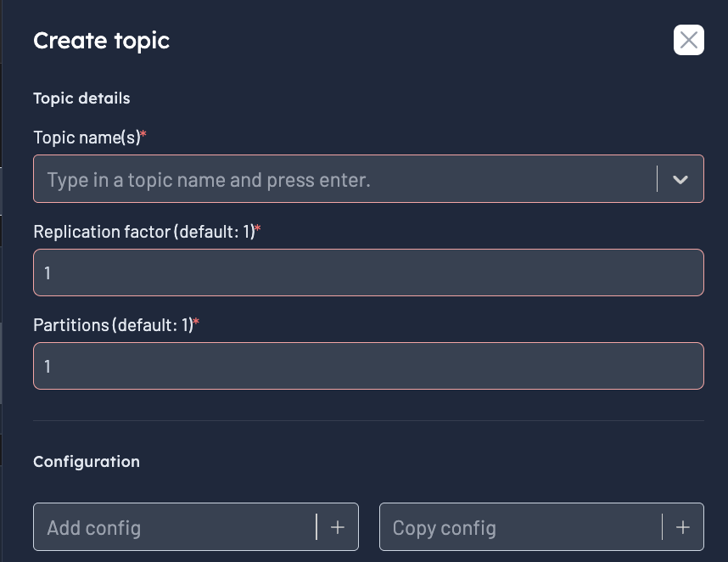Screen dimensions: 728x562
Task: Click the plus icon beside Copy config
Action: 683,527
